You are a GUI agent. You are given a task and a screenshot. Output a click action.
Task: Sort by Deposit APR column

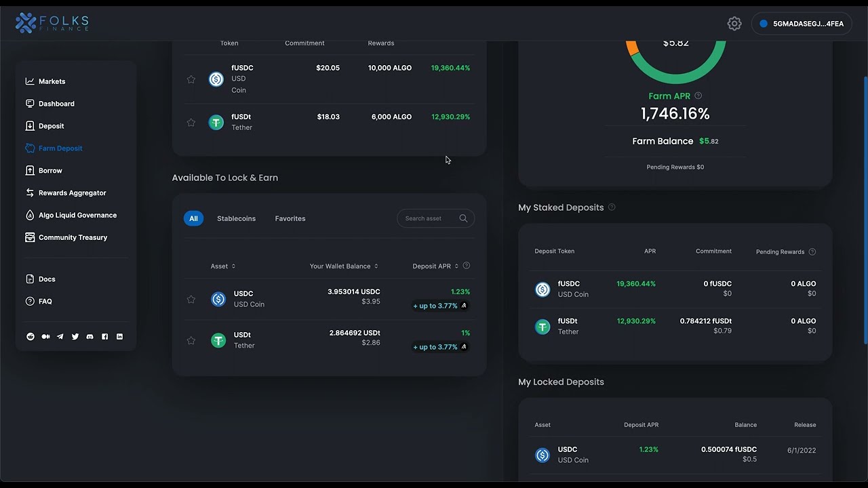tap(435, 266)
